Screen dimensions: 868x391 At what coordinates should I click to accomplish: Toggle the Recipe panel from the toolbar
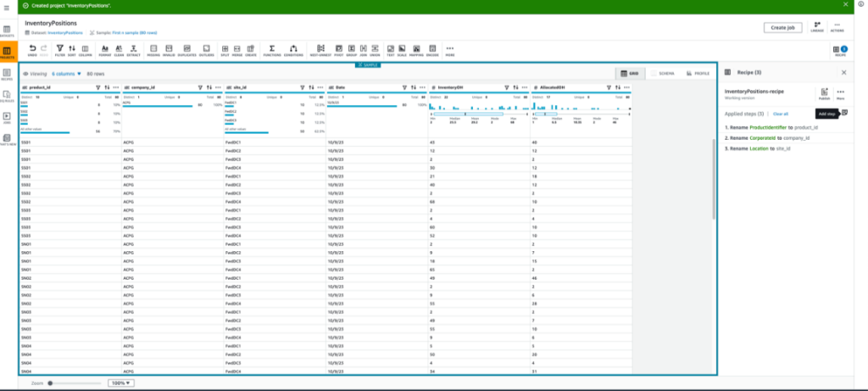(x=840, y=51)
